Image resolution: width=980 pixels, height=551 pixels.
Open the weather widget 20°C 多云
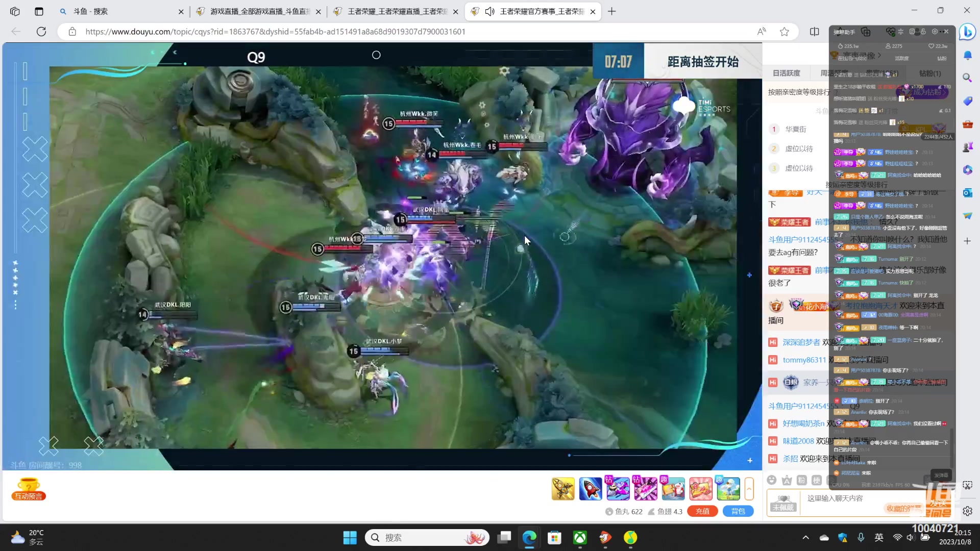[28, 537]
